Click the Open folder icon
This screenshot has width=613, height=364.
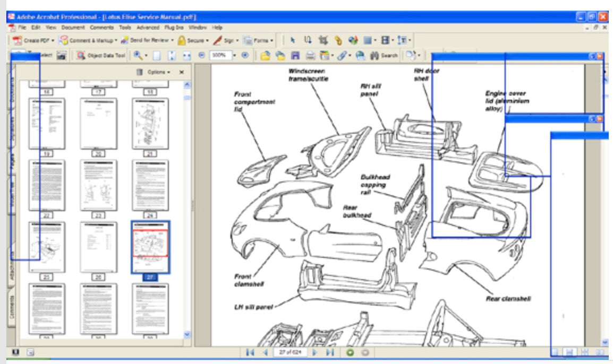[x=265, y=55]
